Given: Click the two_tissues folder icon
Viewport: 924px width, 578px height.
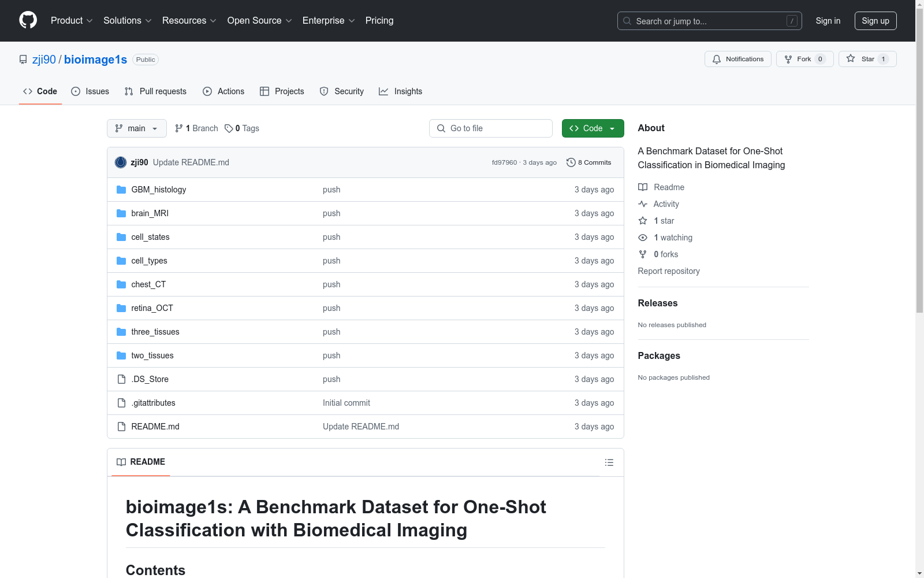Looking at the screenshot, I should coord(121,355).
